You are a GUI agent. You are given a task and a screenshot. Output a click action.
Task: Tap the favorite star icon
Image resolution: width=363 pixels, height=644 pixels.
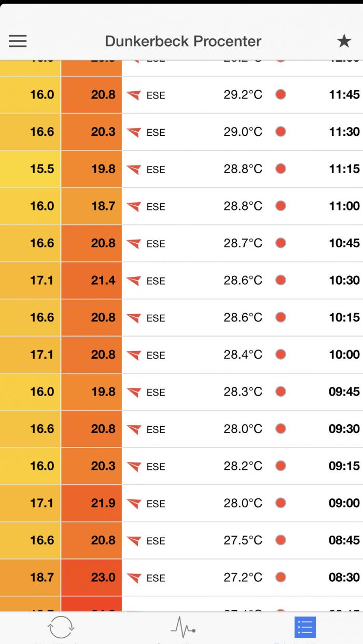coord(344,41)
